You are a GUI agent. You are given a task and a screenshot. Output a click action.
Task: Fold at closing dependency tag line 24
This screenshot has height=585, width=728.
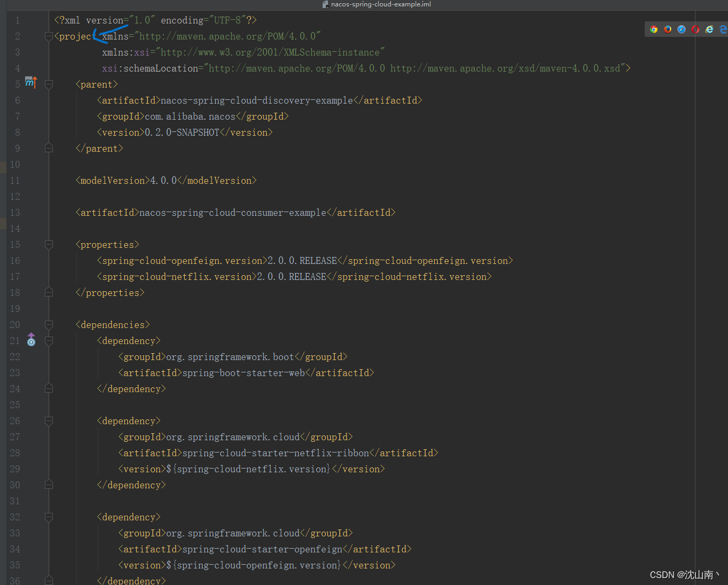pos(49,388)
